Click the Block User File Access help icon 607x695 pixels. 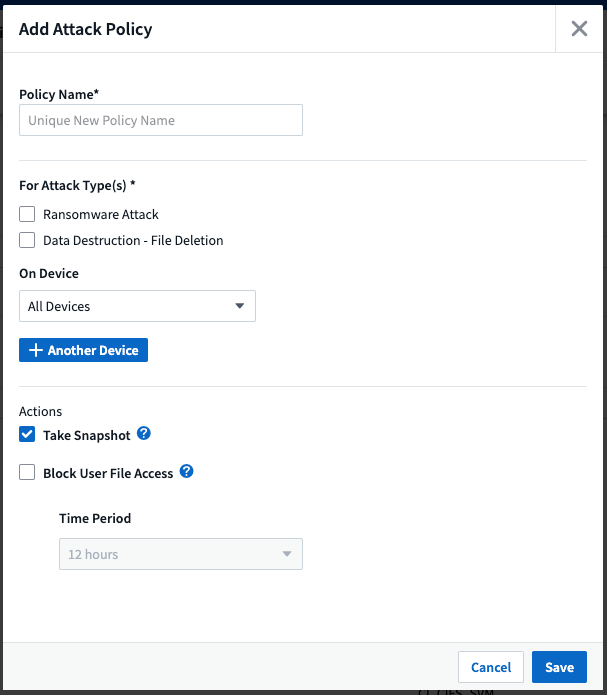(x=186, y=472)
